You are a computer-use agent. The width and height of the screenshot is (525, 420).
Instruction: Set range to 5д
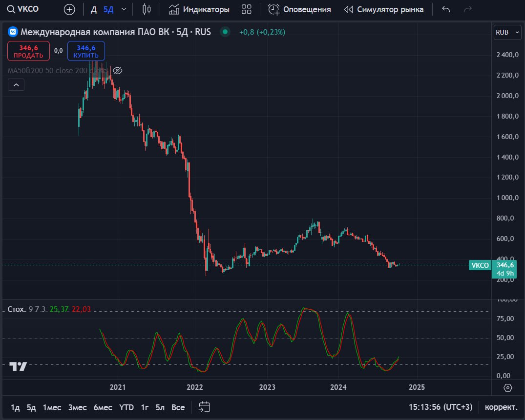31,407
